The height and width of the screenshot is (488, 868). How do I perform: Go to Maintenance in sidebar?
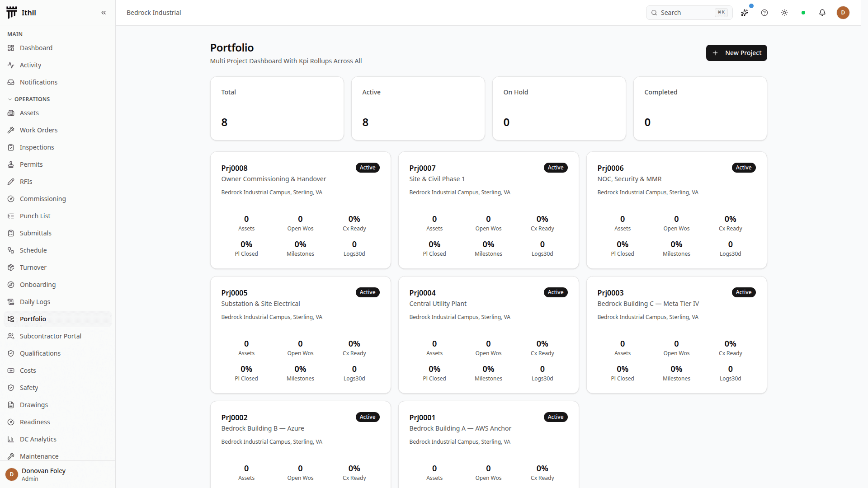[57, 455]
